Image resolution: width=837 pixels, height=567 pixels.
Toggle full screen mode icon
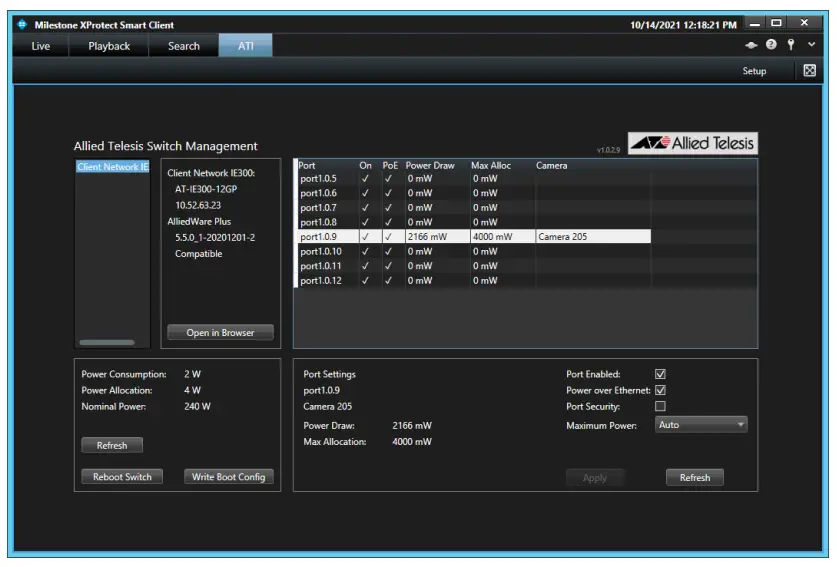coord(810,71)
